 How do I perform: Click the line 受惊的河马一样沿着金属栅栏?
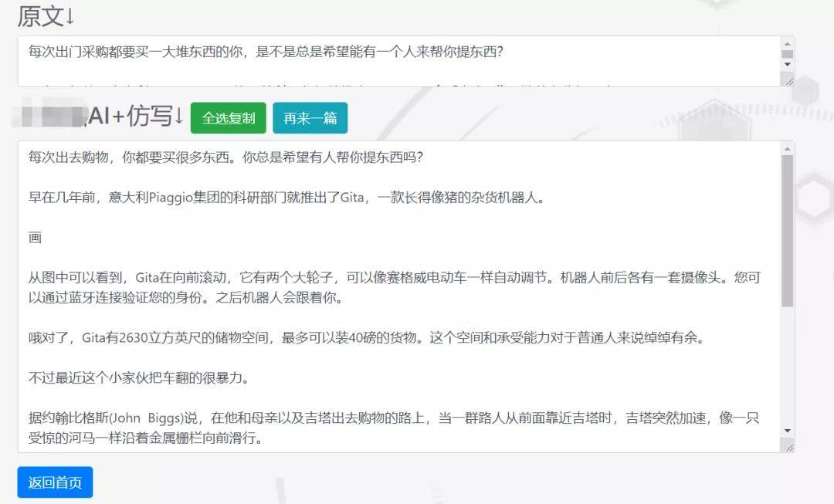point(145,438)
